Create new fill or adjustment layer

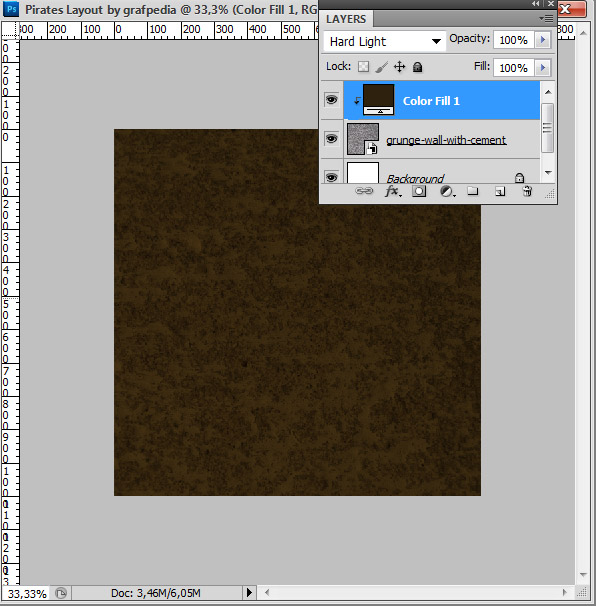447,191
